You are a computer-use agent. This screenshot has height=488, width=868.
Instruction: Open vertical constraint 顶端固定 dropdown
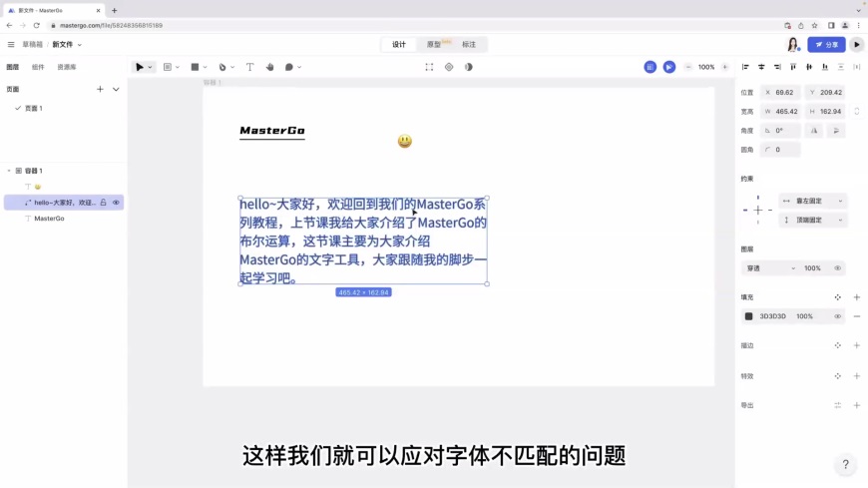point(812,221)
